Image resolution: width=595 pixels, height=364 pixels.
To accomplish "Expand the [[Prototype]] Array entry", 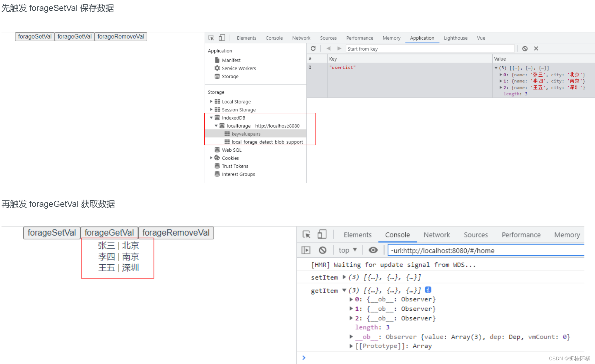I will coord(351,346).
